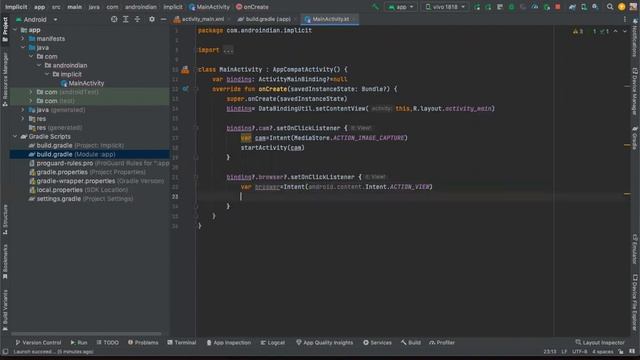Toggle the Project tool window sidebar button

(x=5, y=29)
